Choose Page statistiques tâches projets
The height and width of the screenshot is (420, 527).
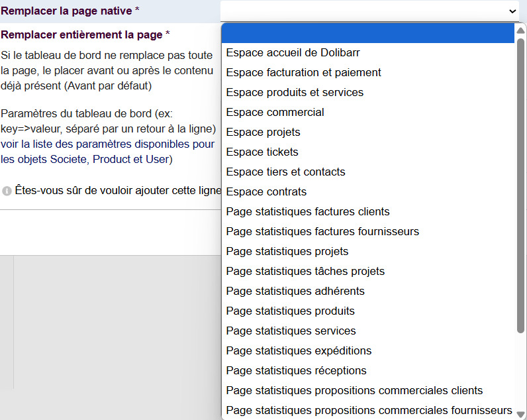[305, 272]
